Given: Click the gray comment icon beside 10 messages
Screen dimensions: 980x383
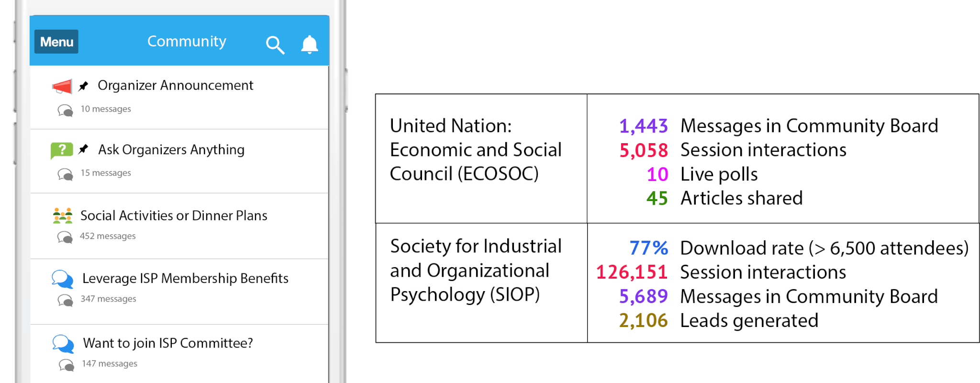Looking at the screenshot, I should pyautogui.click(x=66, y=111).
